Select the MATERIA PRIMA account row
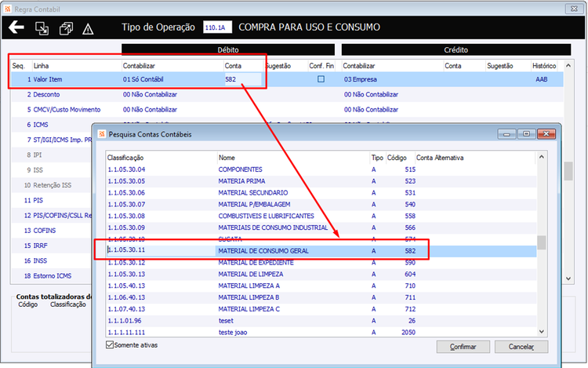 click(x=321, y=180)
